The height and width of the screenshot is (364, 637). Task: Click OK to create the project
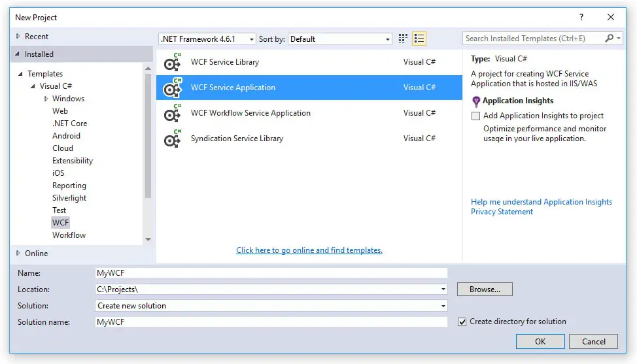coord(540,342)
